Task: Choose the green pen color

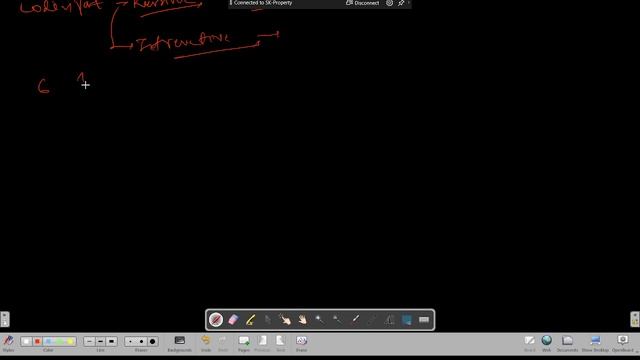Action: coord(59,341)
